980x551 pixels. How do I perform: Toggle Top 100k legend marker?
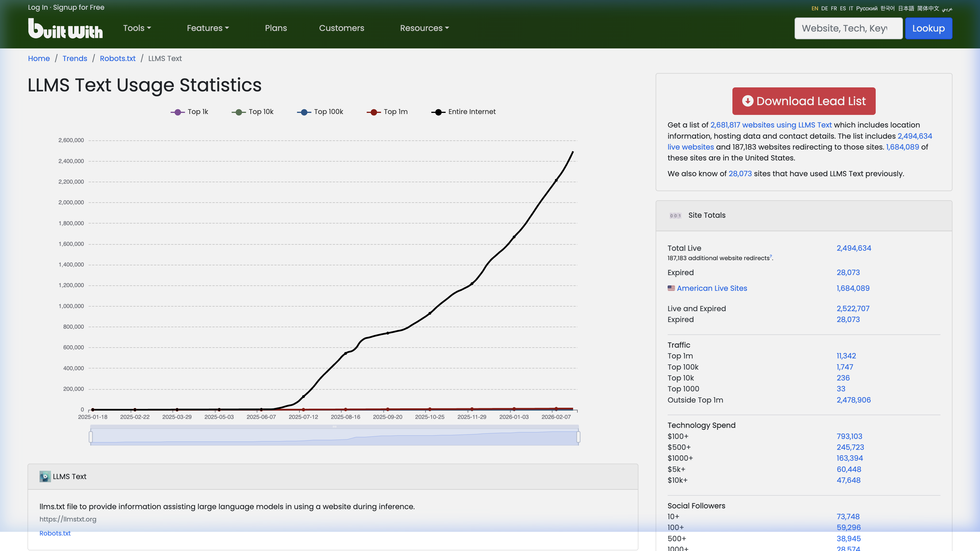(304, 112)
